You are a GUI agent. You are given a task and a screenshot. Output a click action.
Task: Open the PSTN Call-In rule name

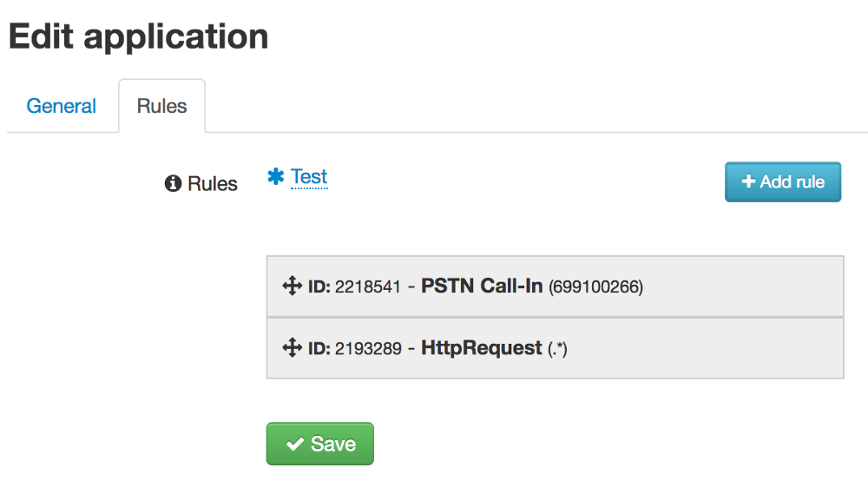tap(482, 286)
